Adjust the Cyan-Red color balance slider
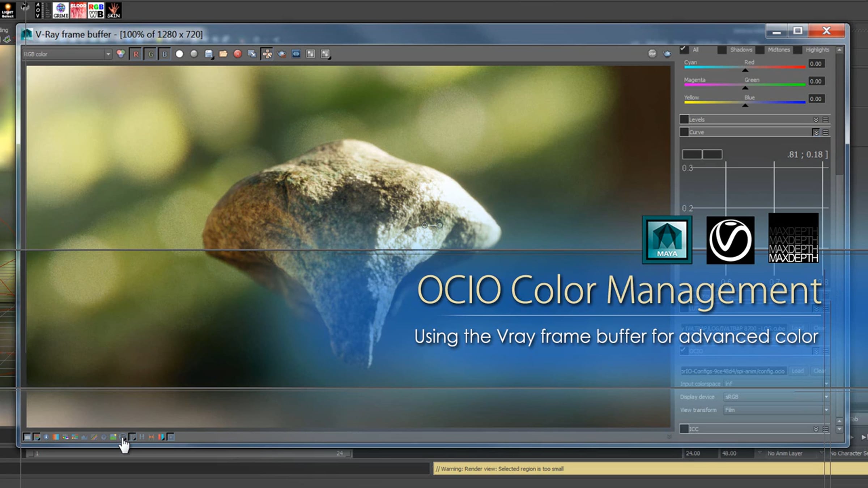This screenshot has width=868, height=488. click(x=745, y=68)
